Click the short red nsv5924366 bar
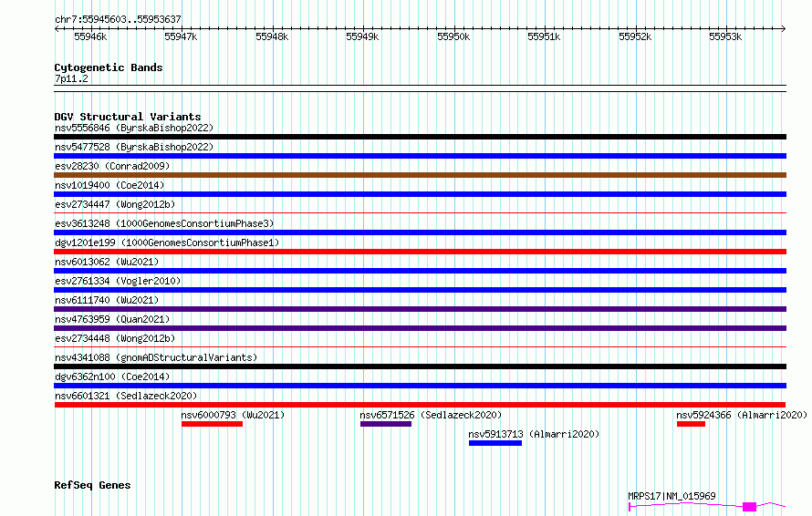 click(691, 424)
